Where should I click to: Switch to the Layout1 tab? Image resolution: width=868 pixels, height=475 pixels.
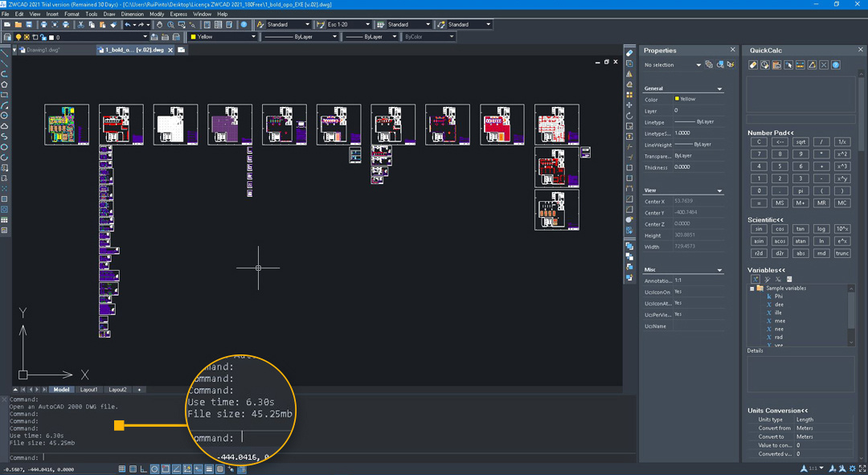pos(88,389)
